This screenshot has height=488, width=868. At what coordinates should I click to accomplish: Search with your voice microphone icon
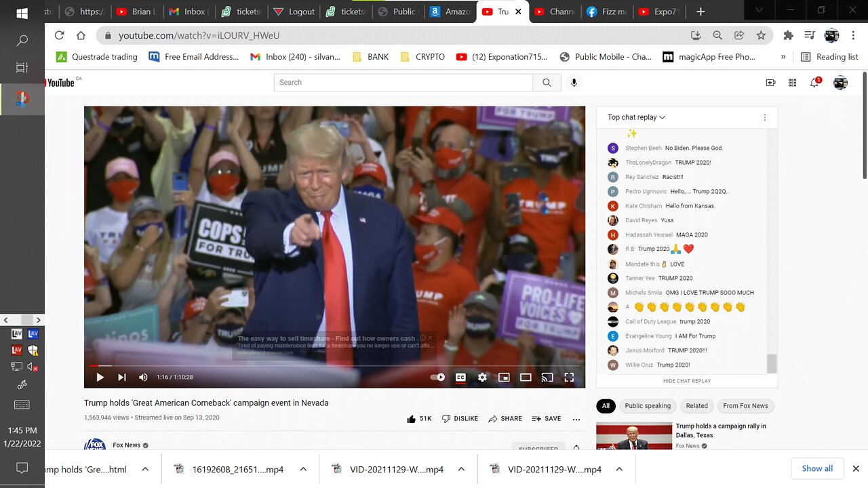tap(574, 83)
